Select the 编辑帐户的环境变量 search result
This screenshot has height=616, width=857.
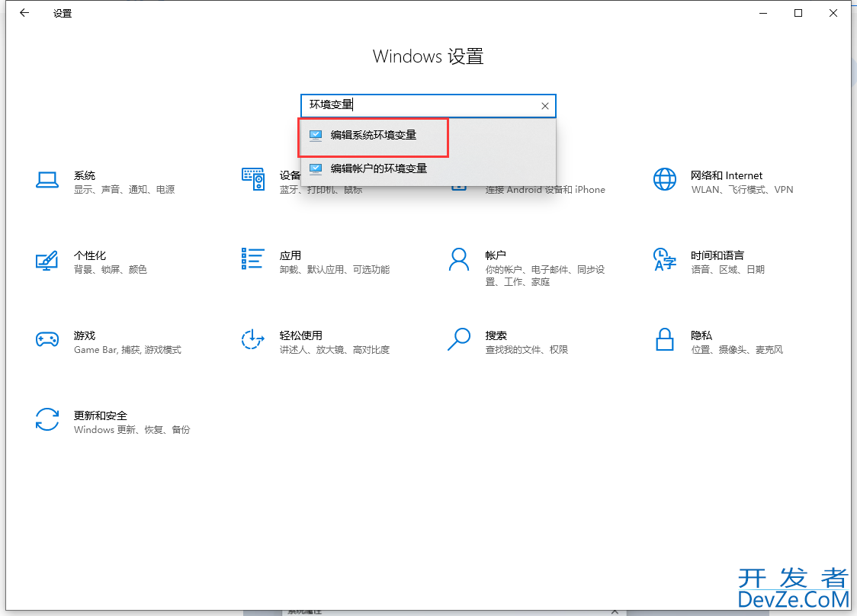pyautogui.click(x=428, y=169)
